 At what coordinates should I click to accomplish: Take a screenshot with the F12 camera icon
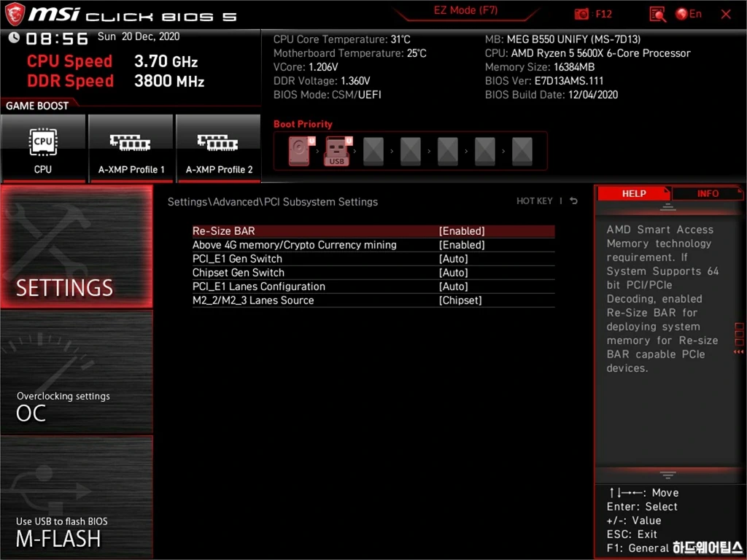coord(581,15)
